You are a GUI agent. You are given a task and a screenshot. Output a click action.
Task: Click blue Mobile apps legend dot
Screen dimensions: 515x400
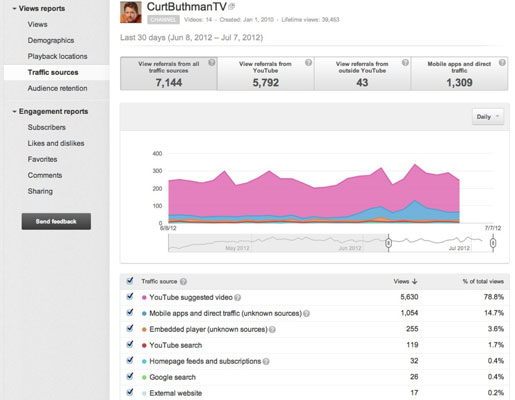pyautogui.click(x=144, y=314)
